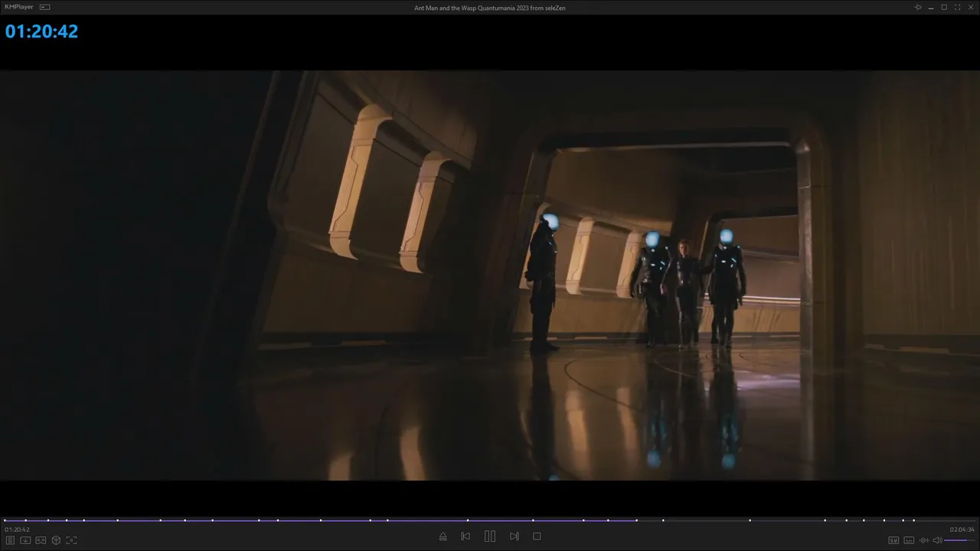Maximize the KMPlayer window
980x551 pixels.
click(x=944, y=8)
